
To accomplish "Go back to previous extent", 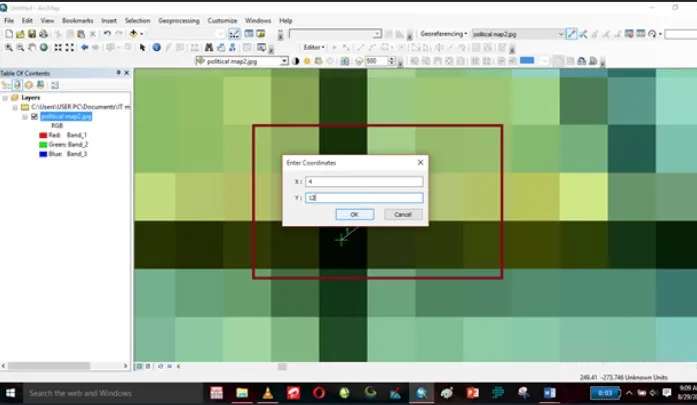I will (x=84, y=48).
